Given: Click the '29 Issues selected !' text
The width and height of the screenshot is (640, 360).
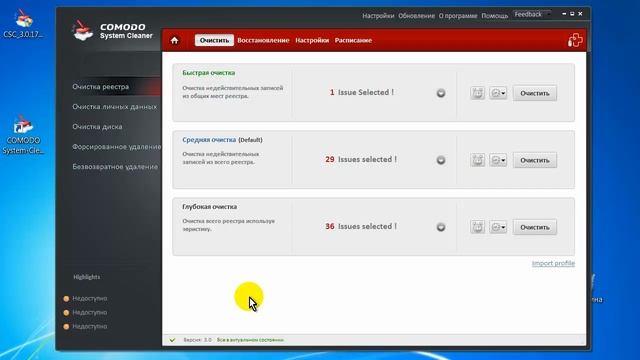Looking at the screenshot, I should pyautogui.click(x=361, y=159).
